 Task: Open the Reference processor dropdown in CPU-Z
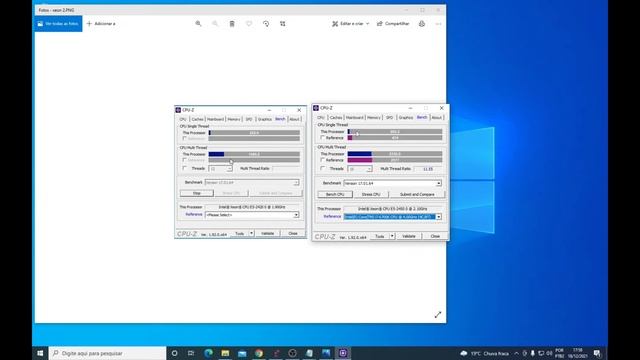click(393, 217)
